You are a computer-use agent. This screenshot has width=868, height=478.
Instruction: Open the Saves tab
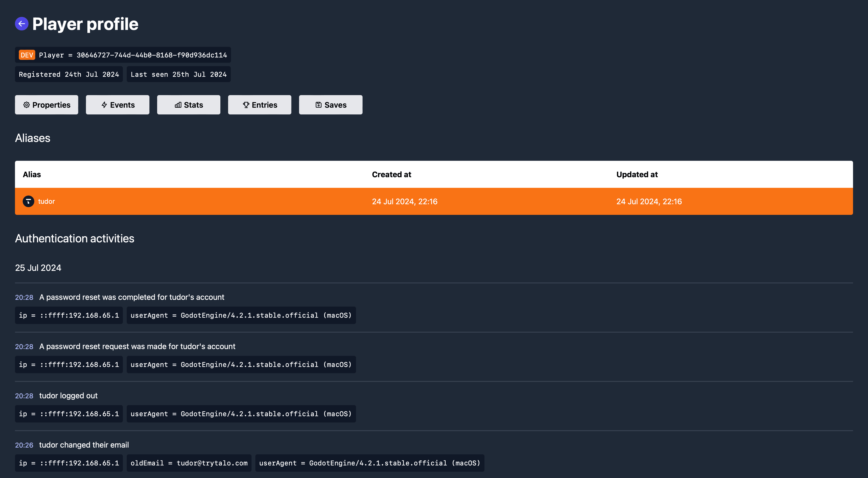pyautogui.click(x=330, y=105)
